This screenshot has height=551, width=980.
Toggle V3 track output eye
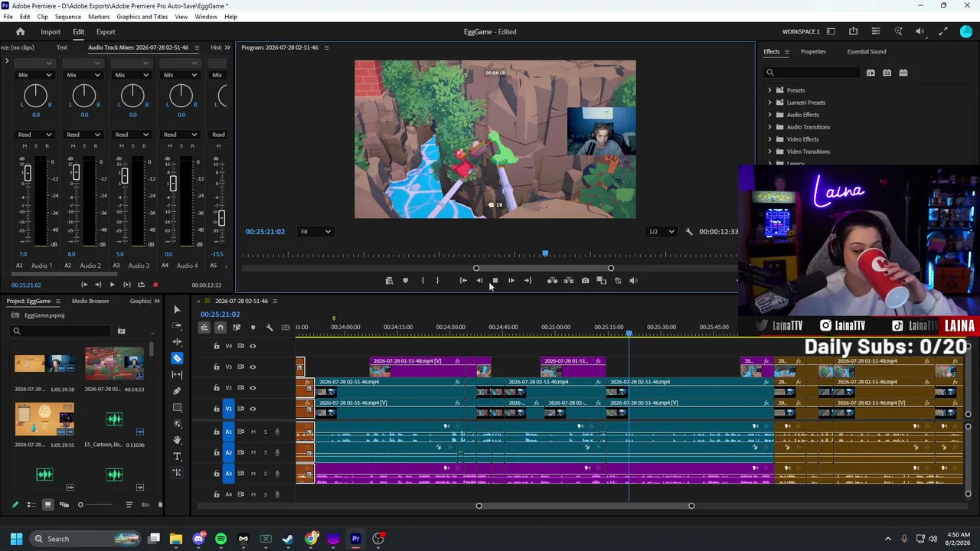(253, 367)
